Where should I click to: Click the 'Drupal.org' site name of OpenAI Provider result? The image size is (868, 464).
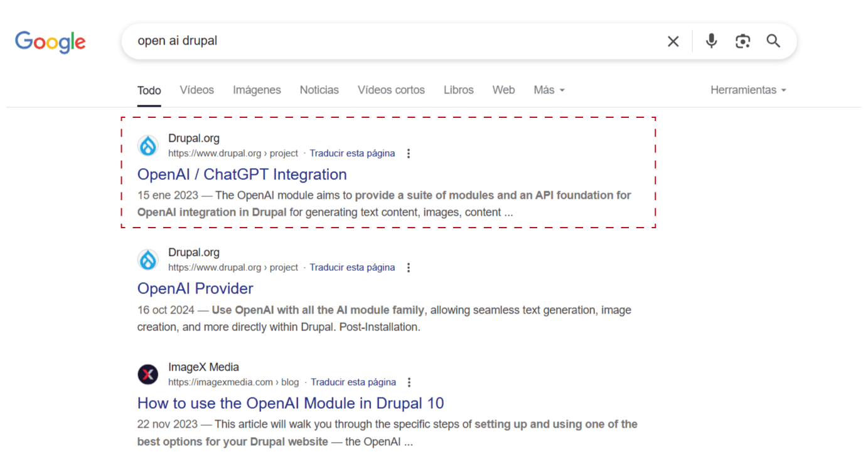click(194, 253)
